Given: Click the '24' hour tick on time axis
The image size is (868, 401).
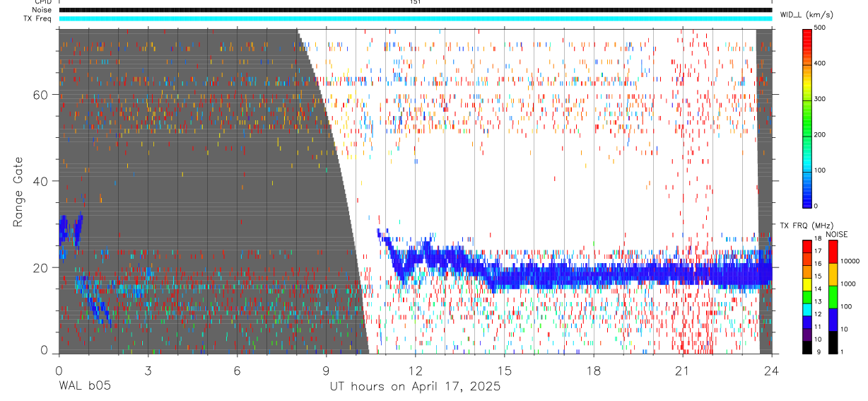Looking at the screenshot, I should tap(771, 370).
